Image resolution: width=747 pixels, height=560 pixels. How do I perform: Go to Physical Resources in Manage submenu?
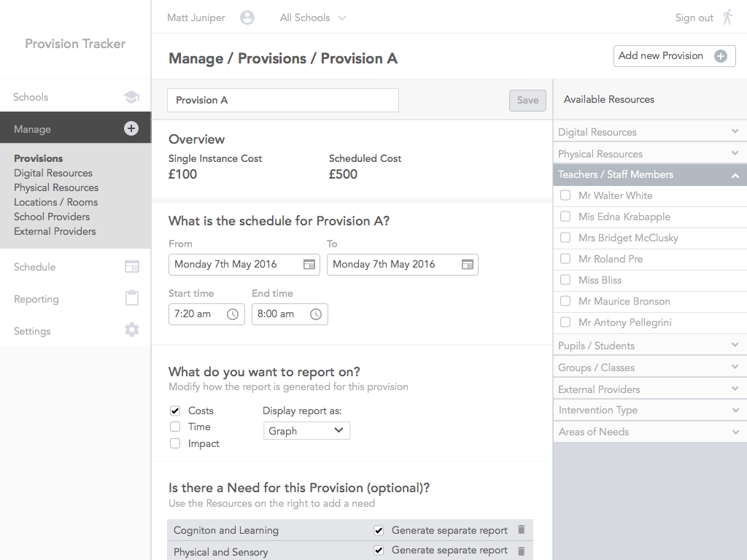point(56,187)
